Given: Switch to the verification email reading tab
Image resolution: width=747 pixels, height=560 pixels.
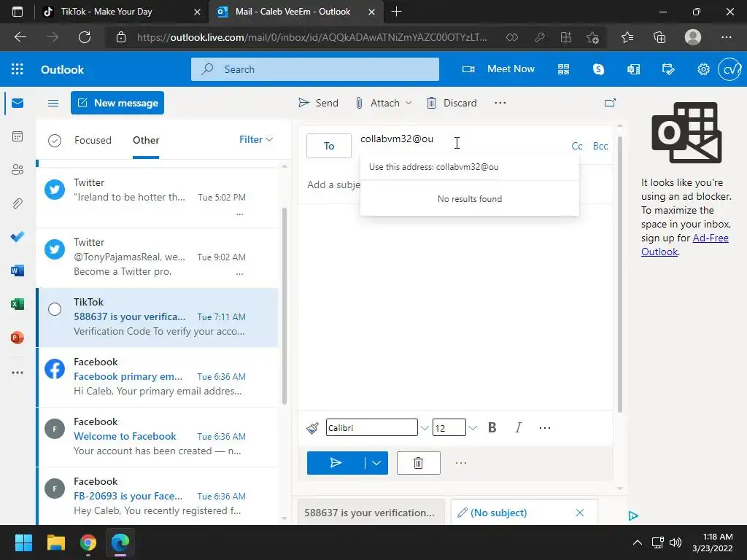Looking at the screenshot, I should tap(371, 513).
